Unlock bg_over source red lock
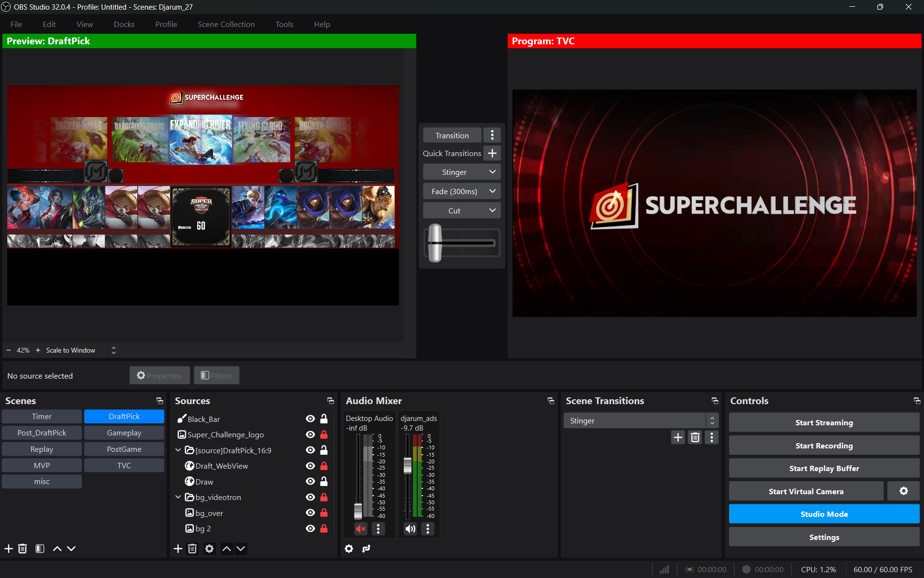 coord(324,512)
